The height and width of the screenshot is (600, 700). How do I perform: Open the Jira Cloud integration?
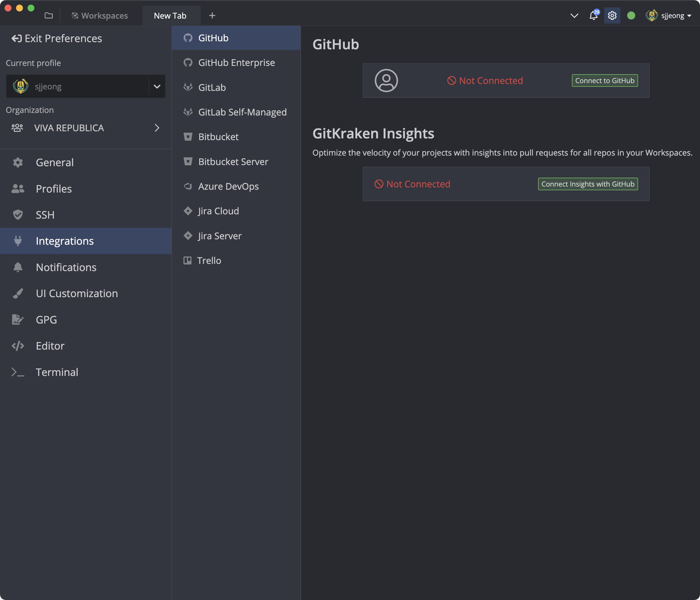pyautogui.click(x=218, y=211)
